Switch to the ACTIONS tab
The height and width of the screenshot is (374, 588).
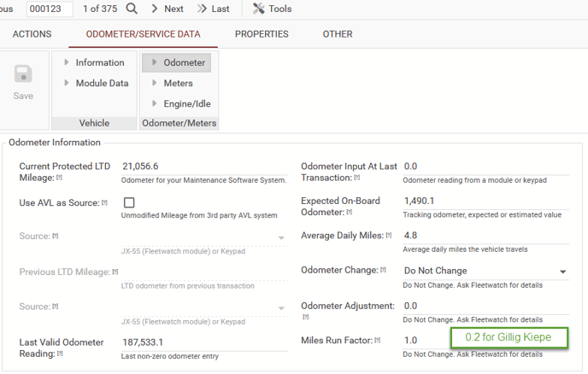point(32,34)
